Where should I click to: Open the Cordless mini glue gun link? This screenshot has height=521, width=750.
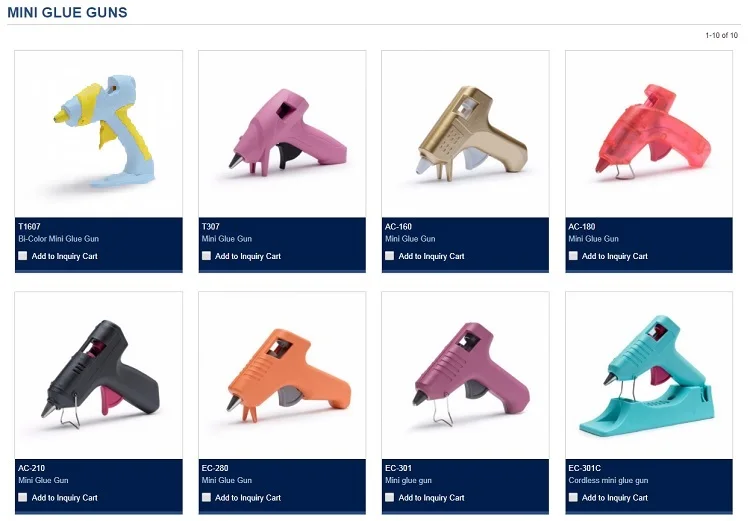pos(608,480)
